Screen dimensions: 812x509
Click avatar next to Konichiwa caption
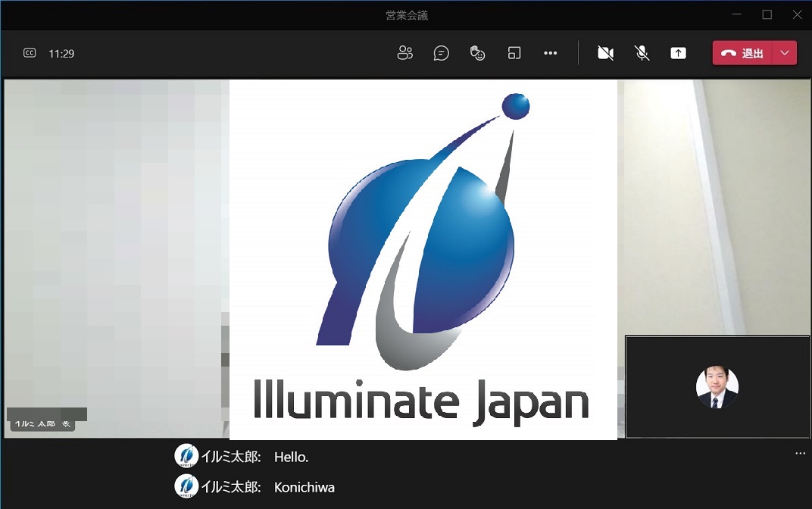coord(186,486)
